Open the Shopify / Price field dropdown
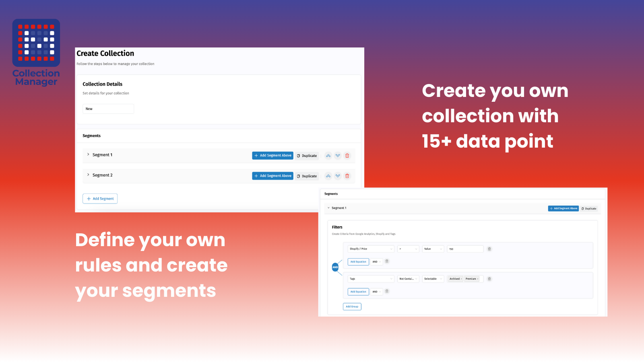Image resolution: width=644 pixels, height=362 pixels. 370,249
